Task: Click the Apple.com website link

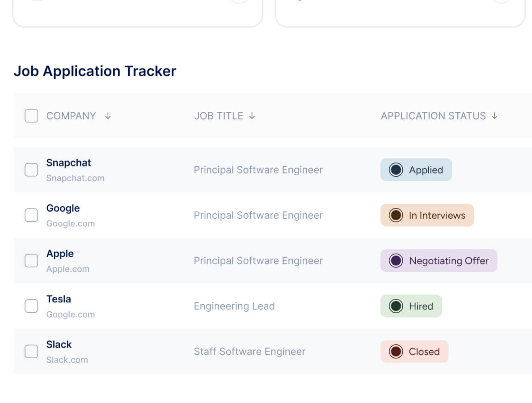Action: pos(68,269)
